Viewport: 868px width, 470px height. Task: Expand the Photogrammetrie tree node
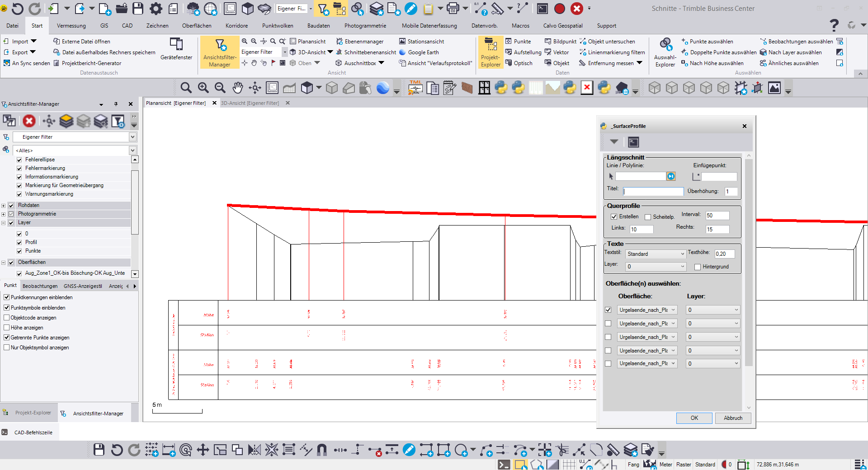tap(4, 214)
